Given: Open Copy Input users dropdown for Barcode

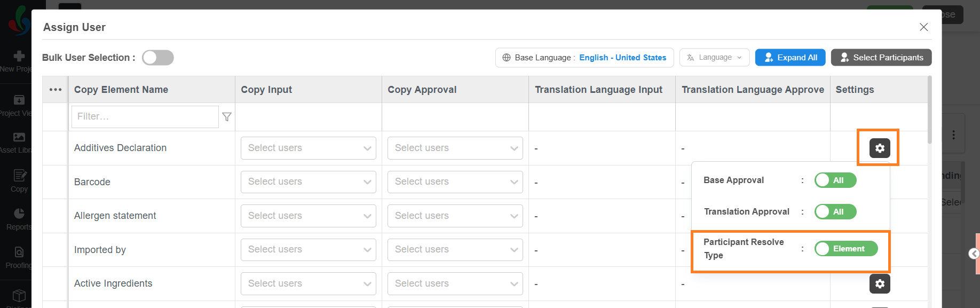Looking at the screenshot, I should 309,182.
